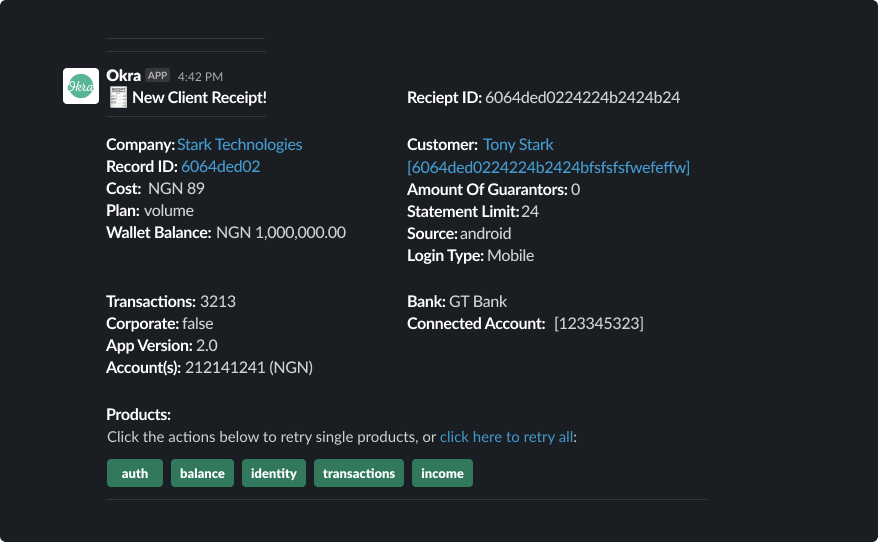Viewport: 878px width, 542px height.
Task: Click the Amount Of Guarantors value 0
Action: pyautogui.click(x=576, y=189)
